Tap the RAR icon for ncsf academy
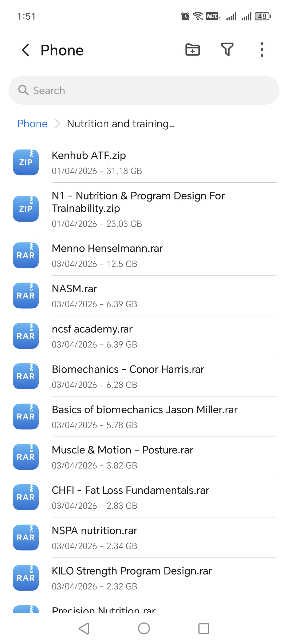This screenshot has height=644, width=288. (x=26, y=336)
